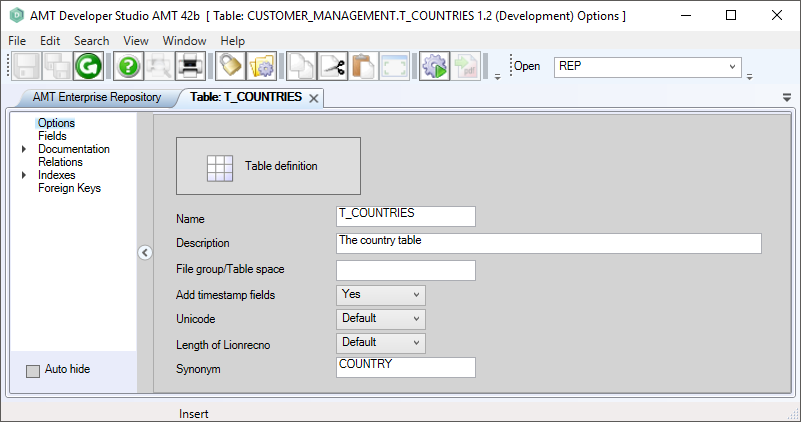Click the padlock Lock icon
Screen dimensions: 801x422
(x=230, y=66)
